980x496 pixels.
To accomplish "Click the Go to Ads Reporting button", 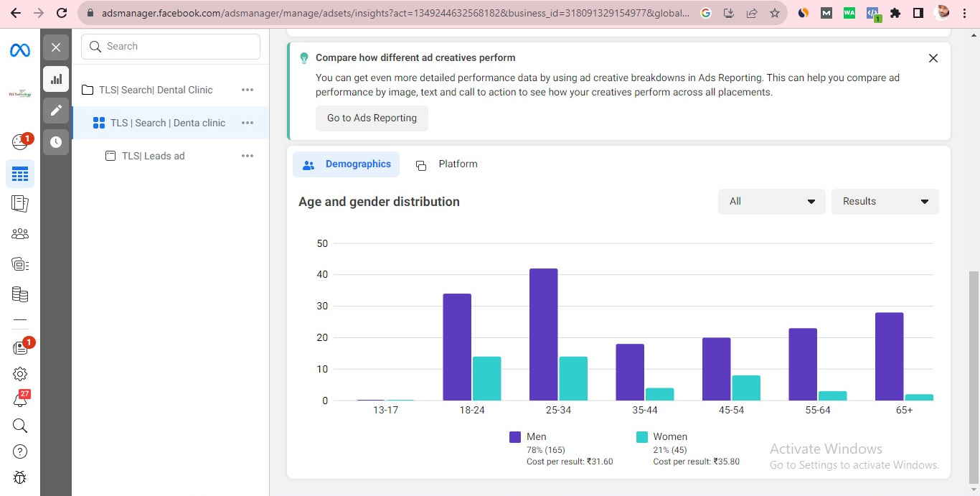I will click(372, 118).
